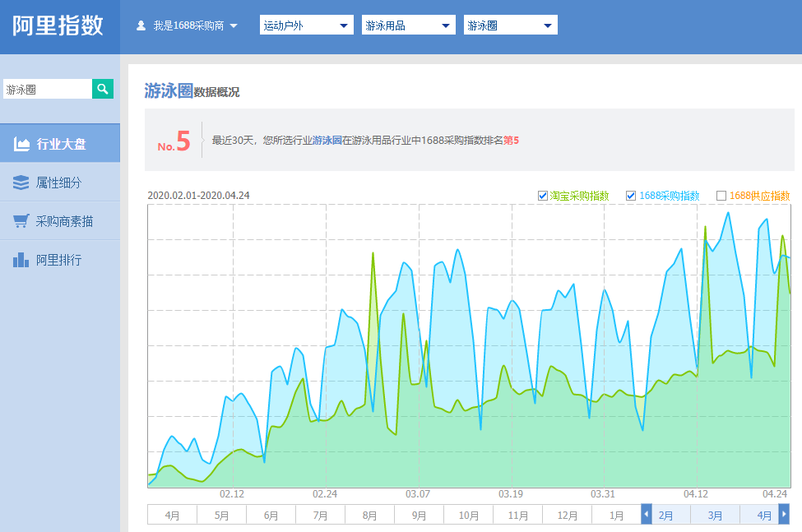Viewport: 802px width, 532px height.
Task: Click the 游泳圈 search input field
Action: (x=46, y=90)
